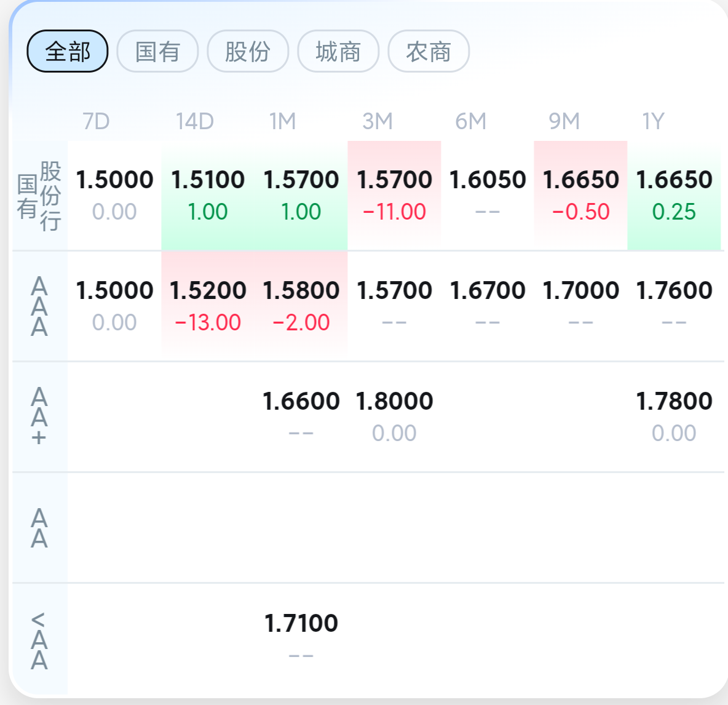728x705 pixels.
Task: Open AA+ 1Y cell showing 1.7800
Action: [674, 416]
